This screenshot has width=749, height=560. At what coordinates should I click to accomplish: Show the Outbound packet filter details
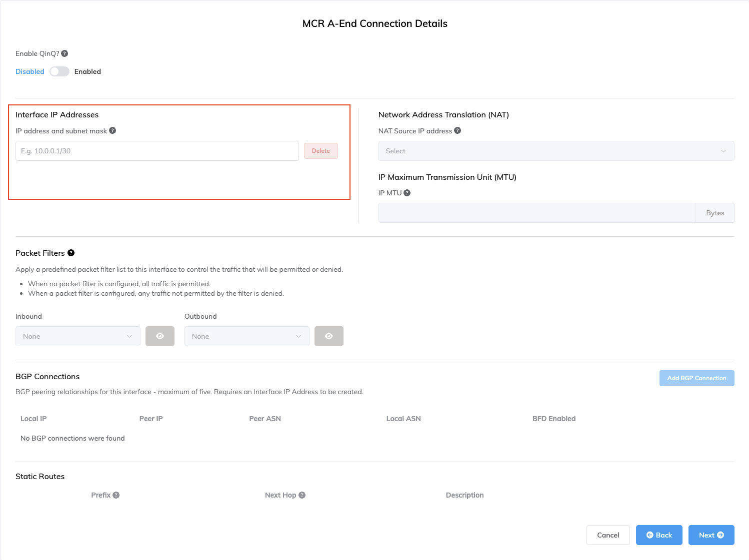point(329,336)
